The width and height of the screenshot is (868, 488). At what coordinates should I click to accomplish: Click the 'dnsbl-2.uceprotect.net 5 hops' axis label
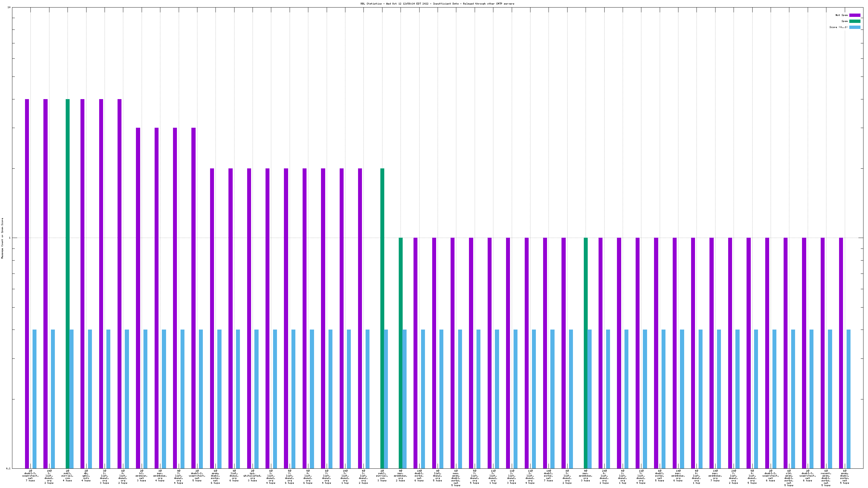pos(197,476)
